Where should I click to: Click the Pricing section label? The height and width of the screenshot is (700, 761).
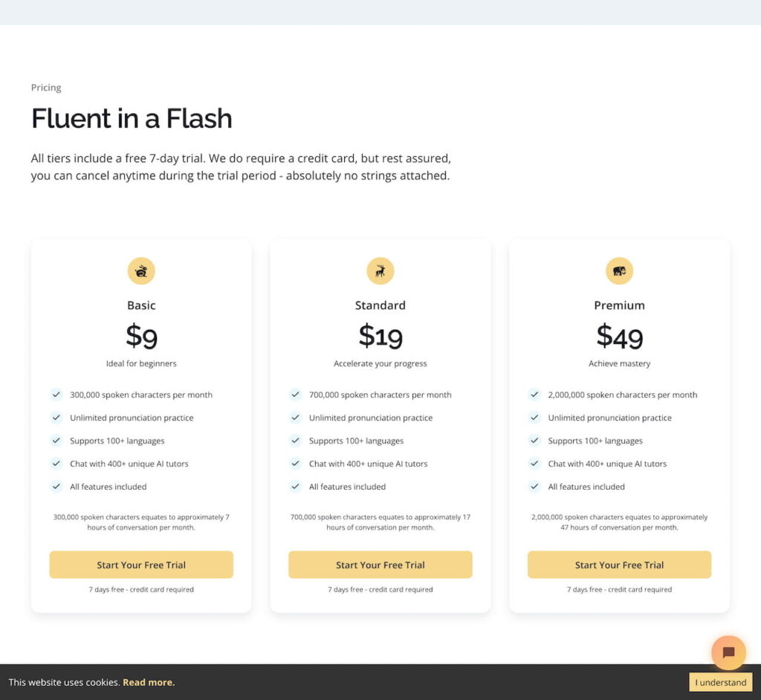[46, 87]
